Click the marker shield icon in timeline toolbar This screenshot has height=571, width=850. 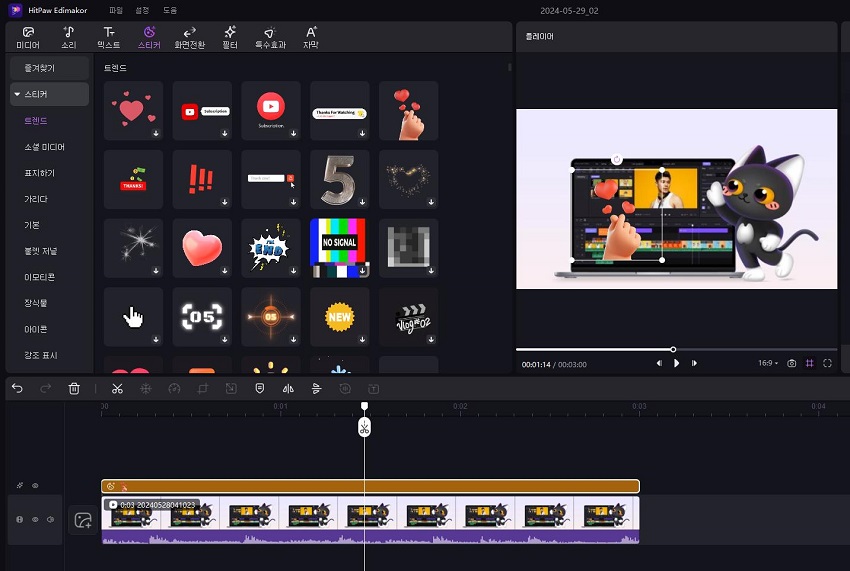[260, 388]
